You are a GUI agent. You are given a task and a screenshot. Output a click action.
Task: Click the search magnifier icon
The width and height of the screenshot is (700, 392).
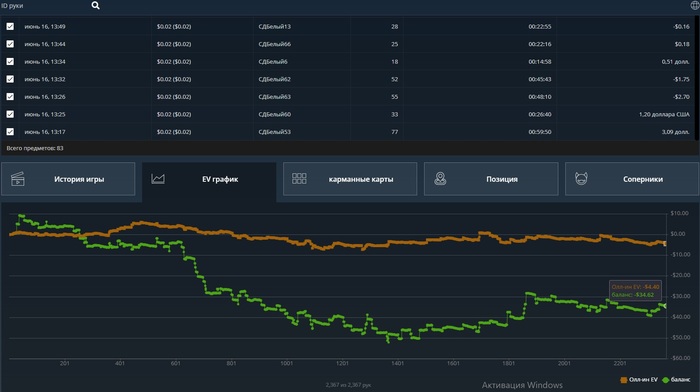pos(96,5)
